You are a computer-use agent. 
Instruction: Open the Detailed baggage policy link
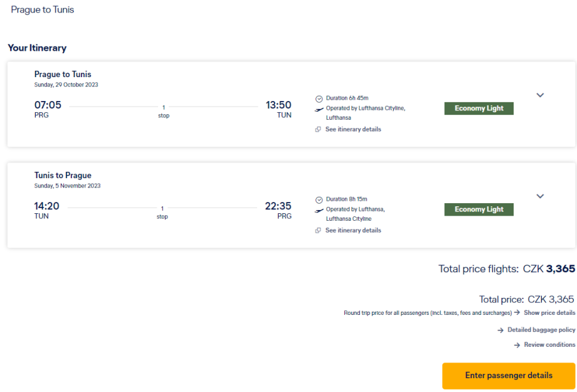click(x=541, y=330)
